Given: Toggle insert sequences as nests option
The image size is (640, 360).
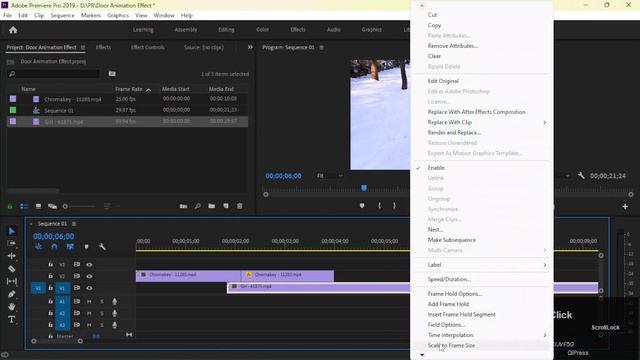Looking at the screenshot, I should [38, 247].
